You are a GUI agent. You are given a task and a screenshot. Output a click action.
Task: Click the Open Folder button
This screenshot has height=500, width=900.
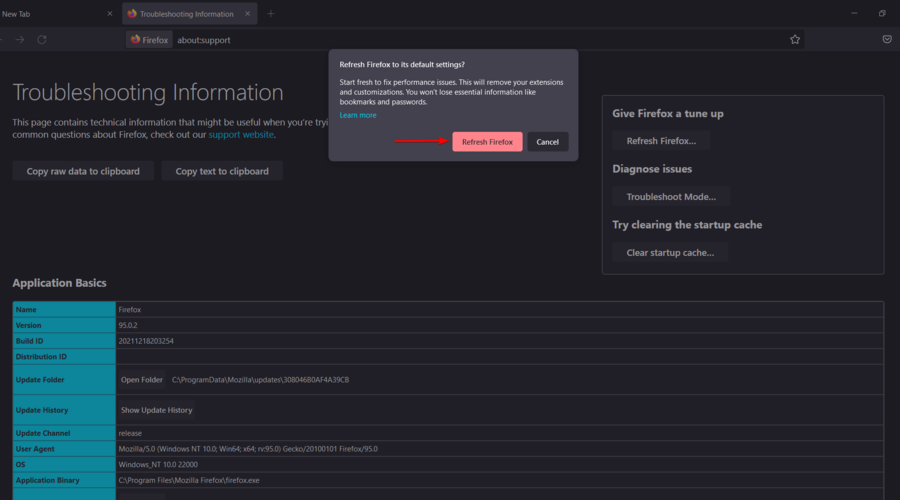[142, 380]
